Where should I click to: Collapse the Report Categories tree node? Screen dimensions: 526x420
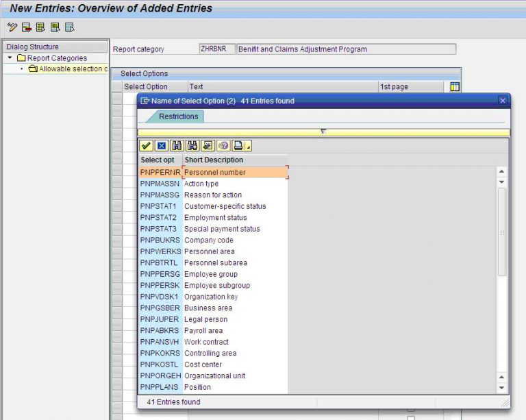(x=10, y=58)
